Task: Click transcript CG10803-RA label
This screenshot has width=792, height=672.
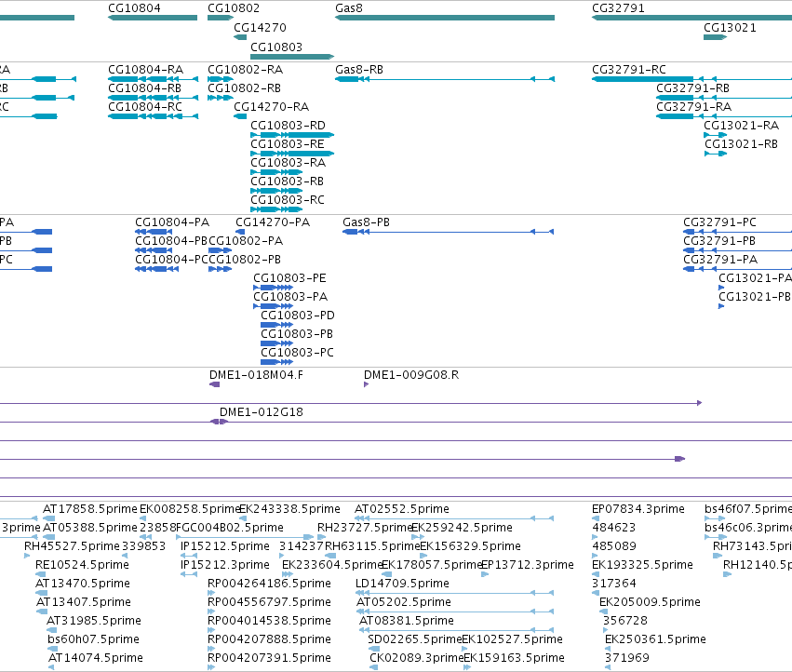Action: (x=288, y=163)
